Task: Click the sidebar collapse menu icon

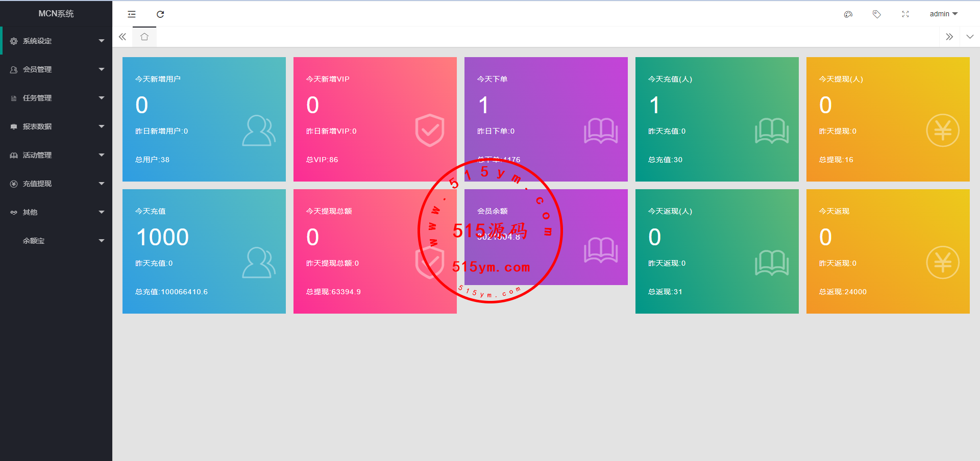Action: click(132, 14)
